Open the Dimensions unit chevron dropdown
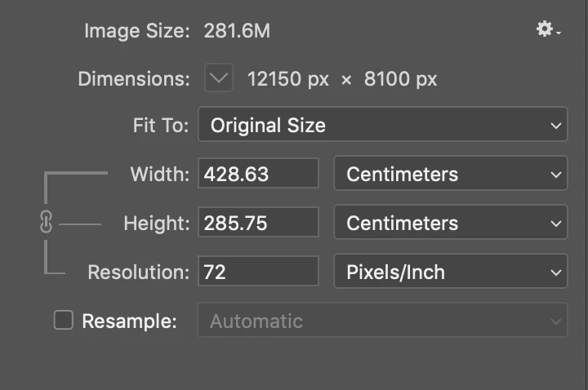 [x=219, y=78]
